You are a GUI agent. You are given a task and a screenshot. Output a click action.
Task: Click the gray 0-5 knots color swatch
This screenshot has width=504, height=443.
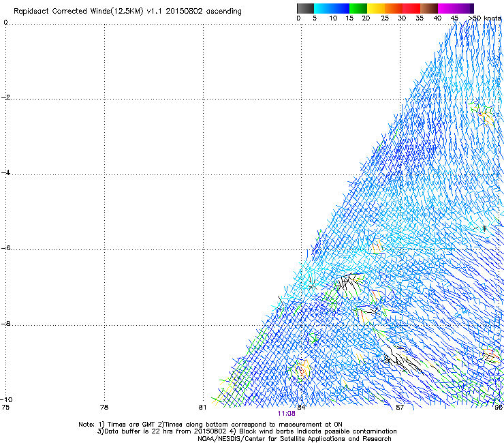click(x=305, y=8)
